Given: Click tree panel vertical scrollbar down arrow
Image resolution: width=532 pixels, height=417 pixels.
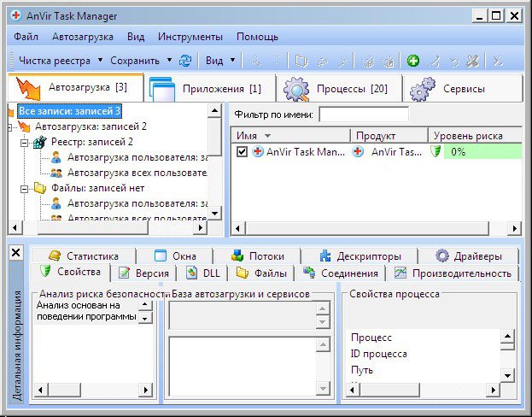Looking at the screenshot, I should click(214, 214).
